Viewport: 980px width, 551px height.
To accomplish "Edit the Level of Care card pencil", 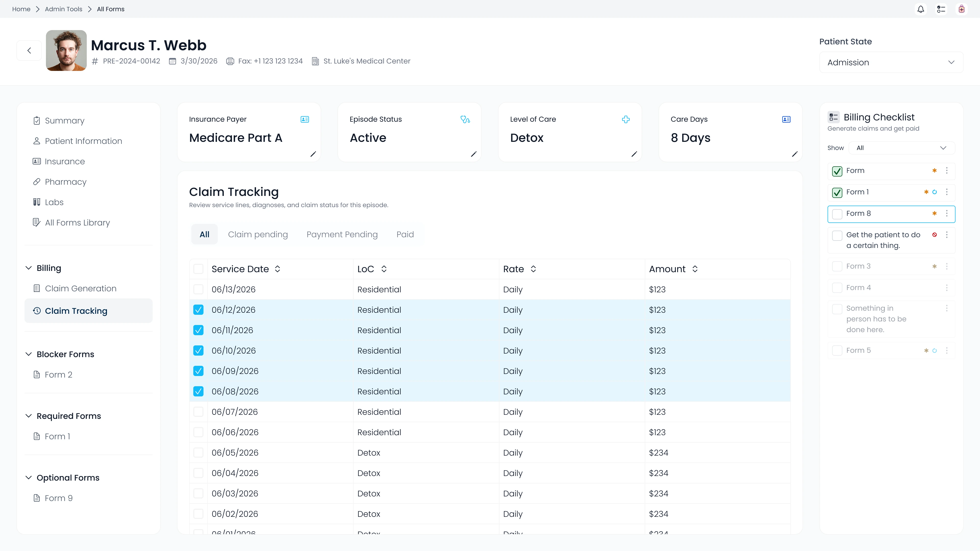I will (634, 154).
